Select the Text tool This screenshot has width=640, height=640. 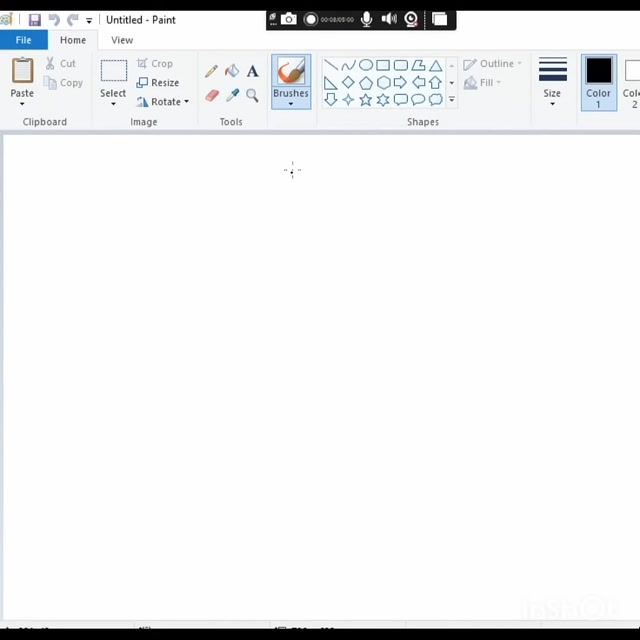pyautogui.click(x=252, y=71)
